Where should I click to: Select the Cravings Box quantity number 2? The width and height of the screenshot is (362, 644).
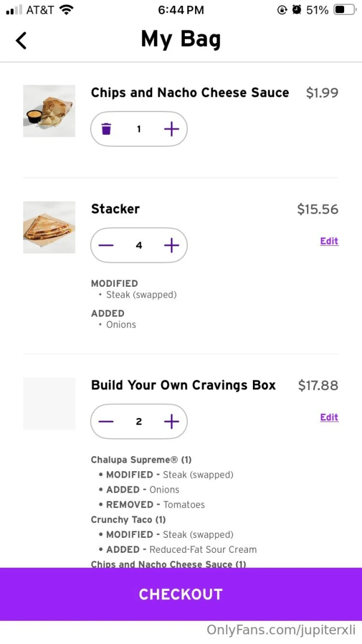138,421
